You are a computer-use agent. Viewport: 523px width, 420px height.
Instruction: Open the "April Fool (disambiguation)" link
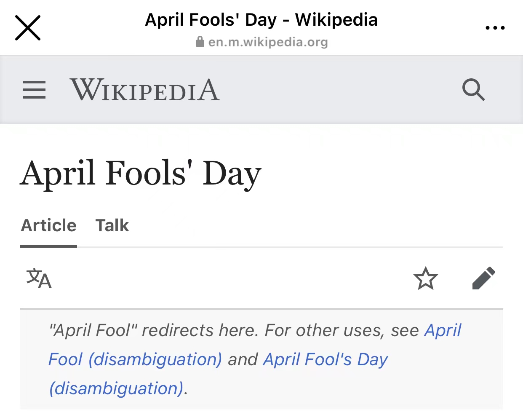point(135,359)
